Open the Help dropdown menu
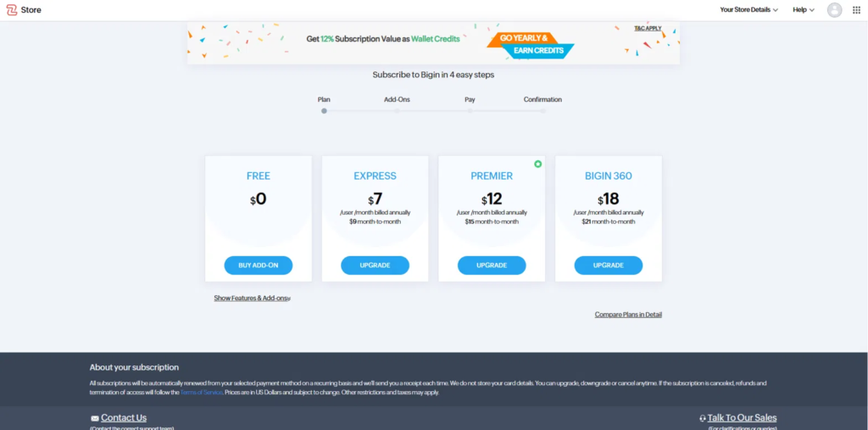This screenshot has width=868, height=430. 804,9
